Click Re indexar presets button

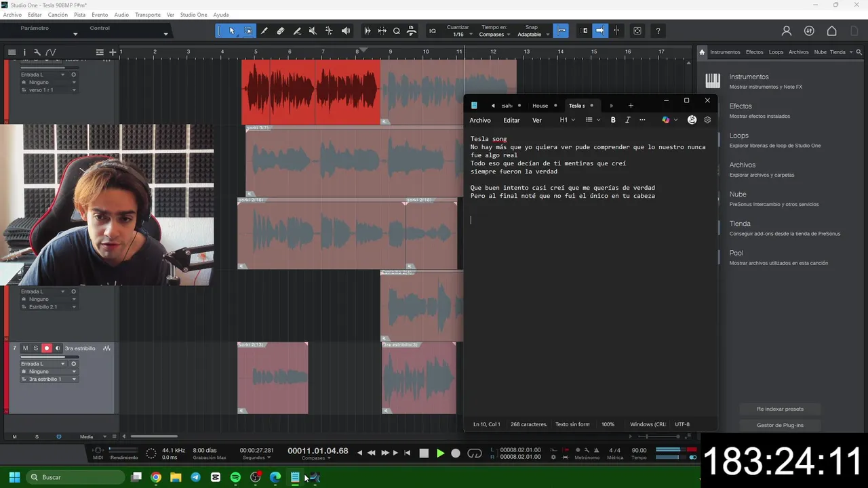780,409
